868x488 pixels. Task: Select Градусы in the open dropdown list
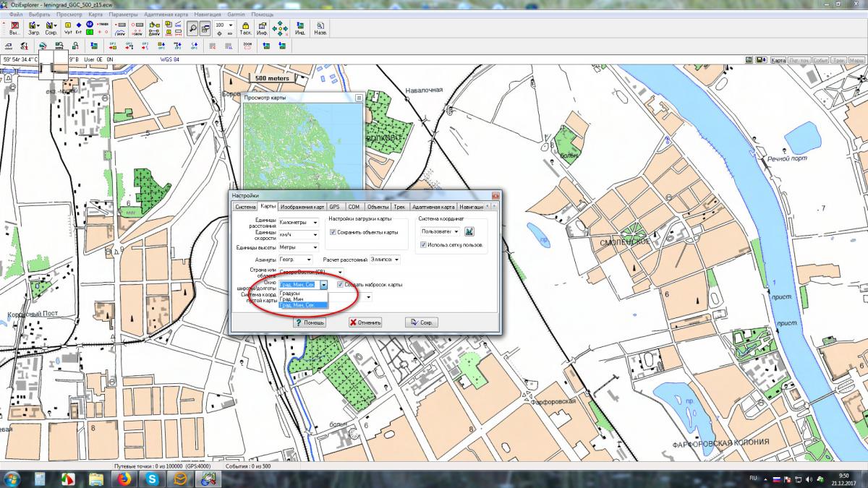point(291,293)
